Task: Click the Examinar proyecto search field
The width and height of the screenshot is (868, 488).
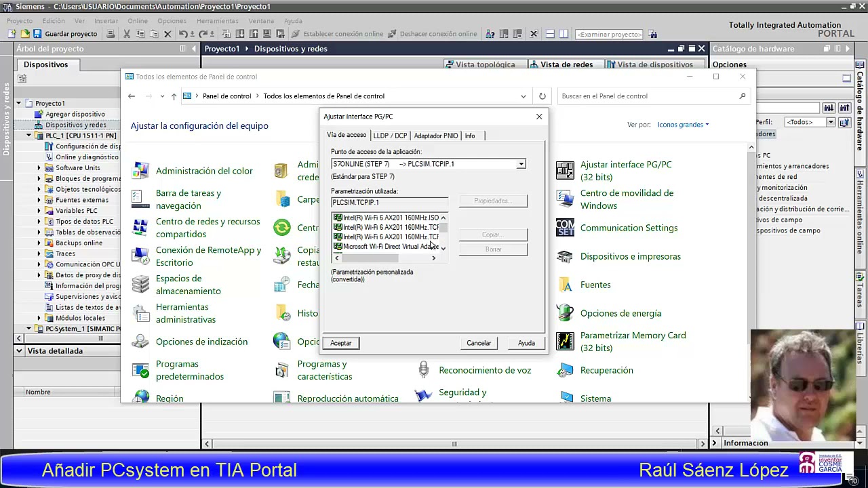Action: [x=609, y=34]
